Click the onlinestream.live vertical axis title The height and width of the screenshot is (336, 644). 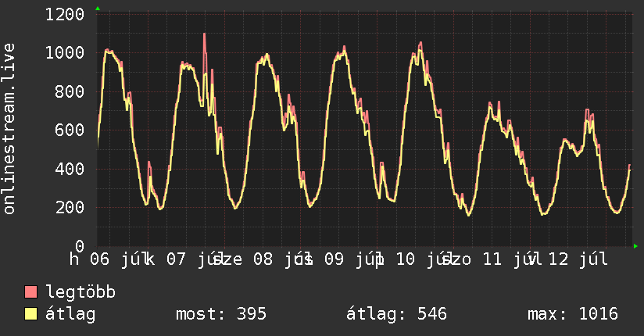9,129
